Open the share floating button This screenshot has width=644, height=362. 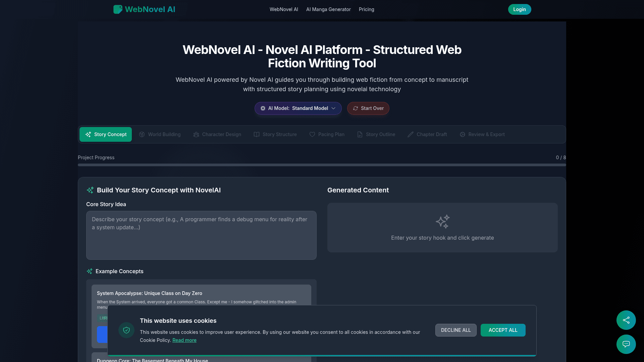[x=626, y=320]
